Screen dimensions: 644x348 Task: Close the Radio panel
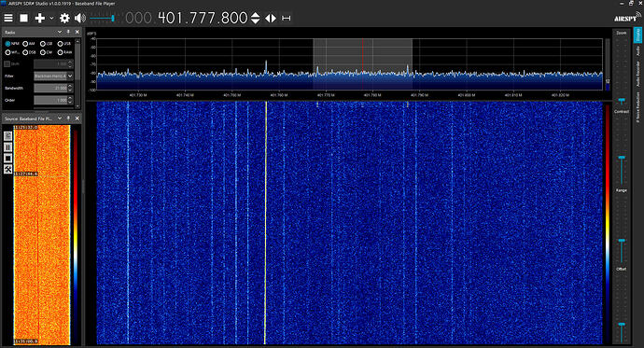pos(77,32)
